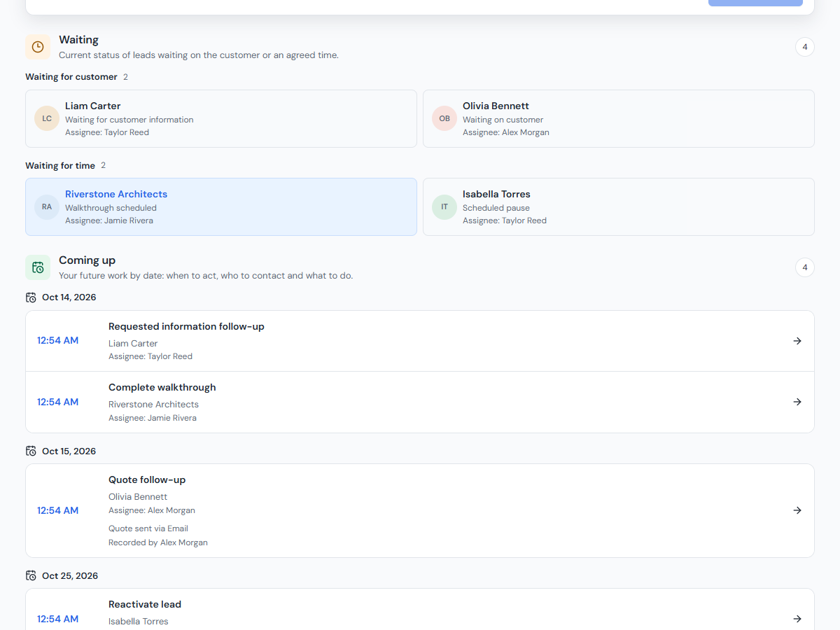Image resolution: width=840 pixels, height=630 pixels.
Task: Click the Coming up calendar icon
Action: point(38,267)
